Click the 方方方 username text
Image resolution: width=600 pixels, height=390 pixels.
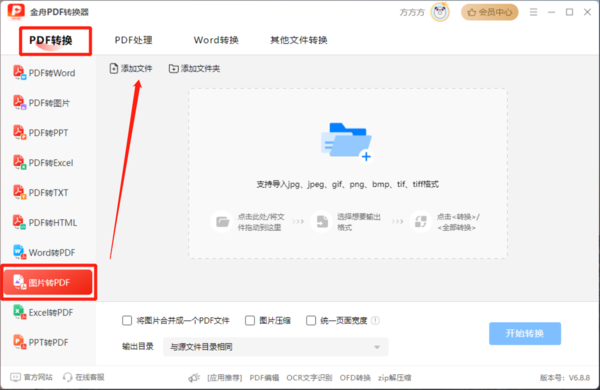coord(412,12)
